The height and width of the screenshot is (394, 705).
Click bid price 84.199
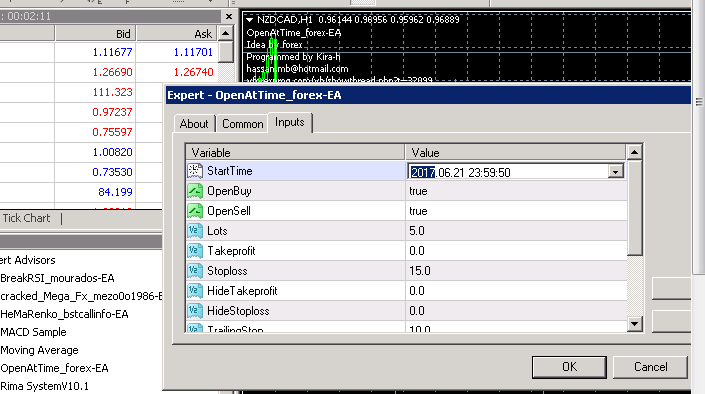pyautogui.click(x=115, y=192)
